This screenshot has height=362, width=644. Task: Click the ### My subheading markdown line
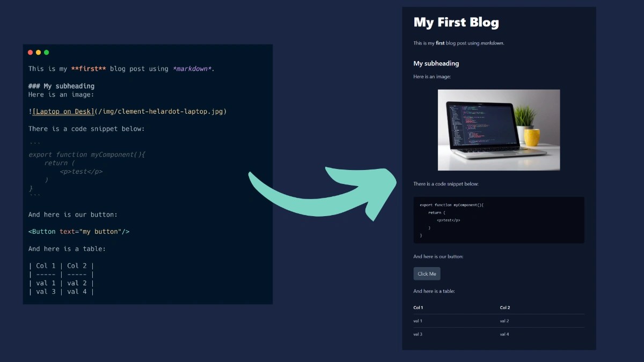point(61,86)
